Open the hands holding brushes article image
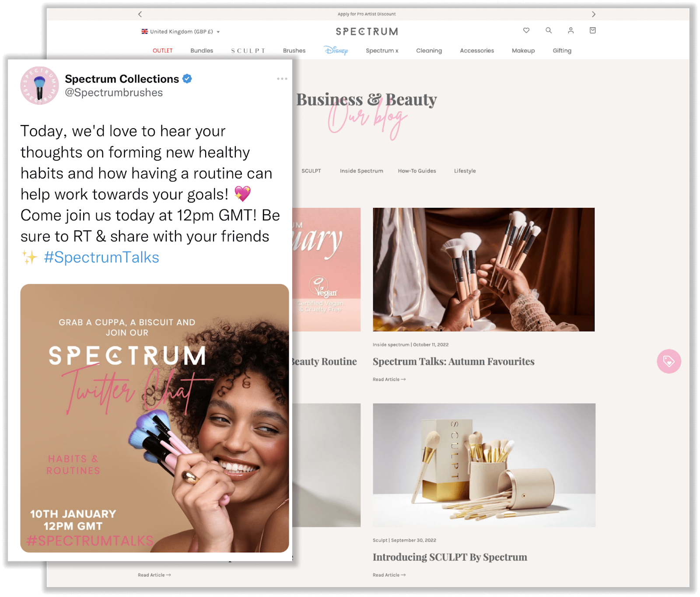The image size is (700, 597). [484, 269]
